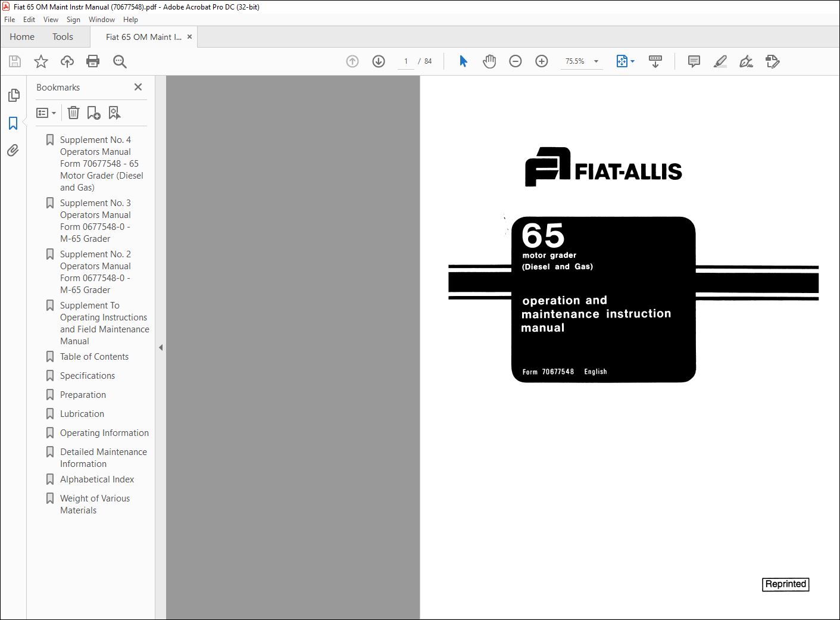Viewport: 840px width, 620px height.
Task: Go to the previous page arrow
Action: pos(352,61)
